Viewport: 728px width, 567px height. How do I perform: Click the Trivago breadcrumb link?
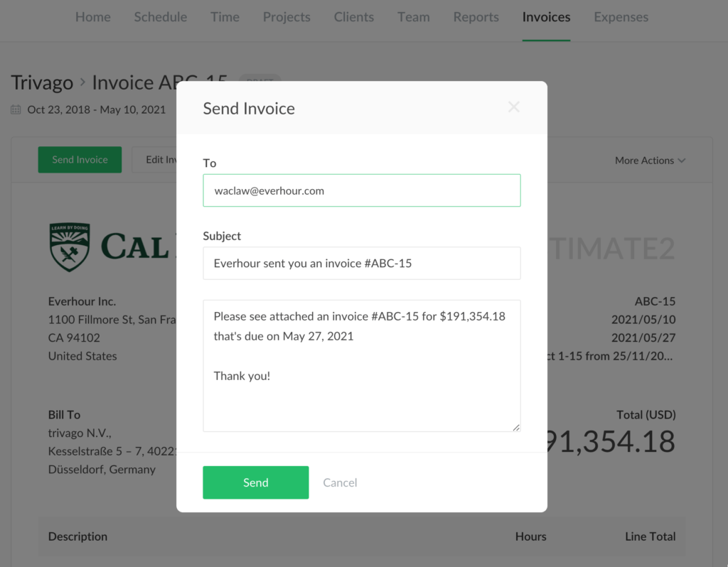coord(42,82)
